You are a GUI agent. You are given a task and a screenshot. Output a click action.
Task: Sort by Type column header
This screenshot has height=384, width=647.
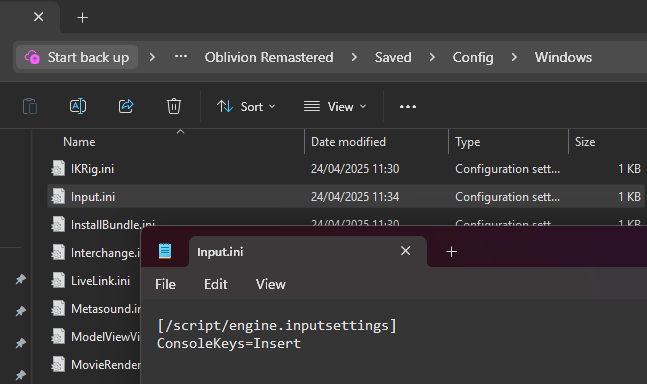coord(468,142)
